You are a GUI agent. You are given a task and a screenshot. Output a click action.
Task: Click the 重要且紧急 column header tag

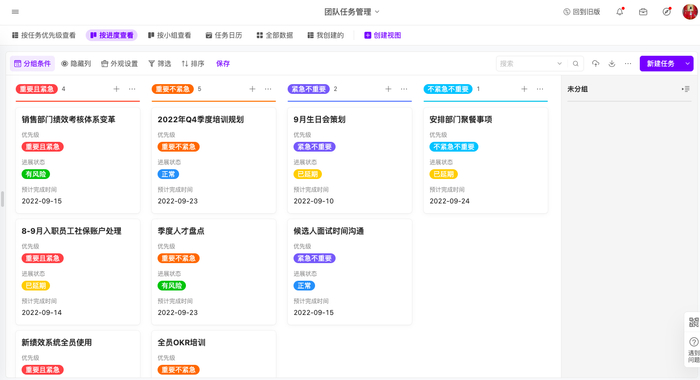[37, 89]
